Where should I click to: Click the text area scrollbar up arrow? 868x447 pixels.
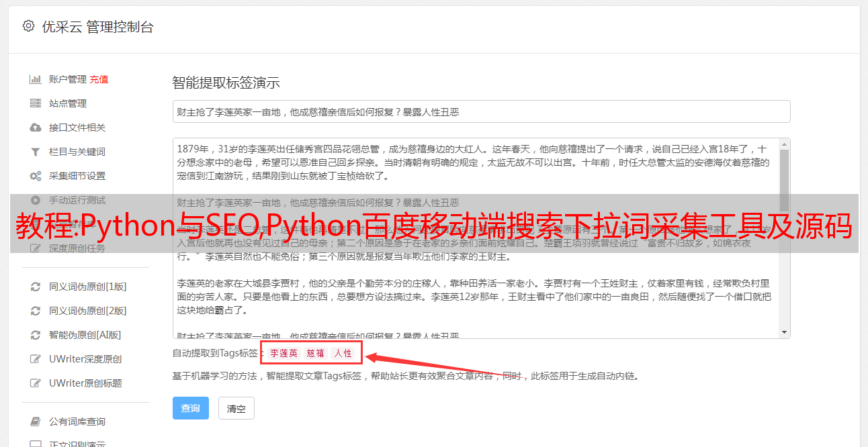tap(784, 144)
